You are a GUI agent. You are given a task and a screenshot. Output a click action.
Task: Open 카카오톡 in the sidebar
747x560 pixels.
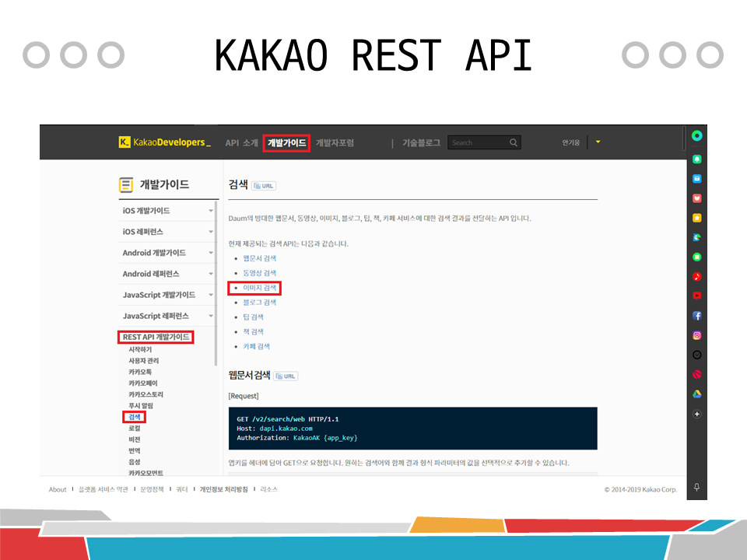pyautogui.click(x=140, y=372)
